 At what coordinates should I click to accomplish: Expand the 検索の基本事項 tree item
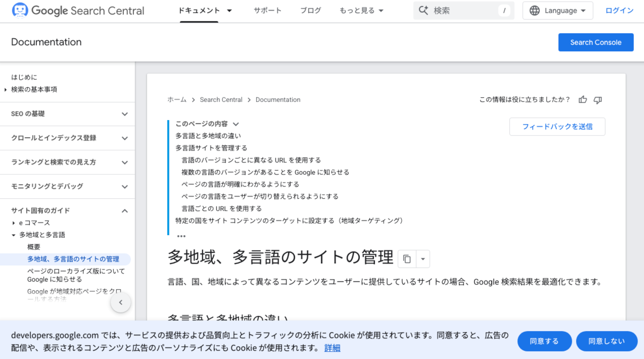tap(5, 89)
